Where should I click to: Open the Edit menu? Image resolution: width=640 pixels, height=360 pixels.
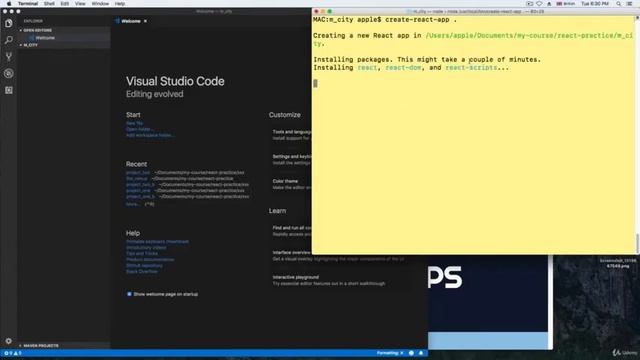[x=64, y=4]
